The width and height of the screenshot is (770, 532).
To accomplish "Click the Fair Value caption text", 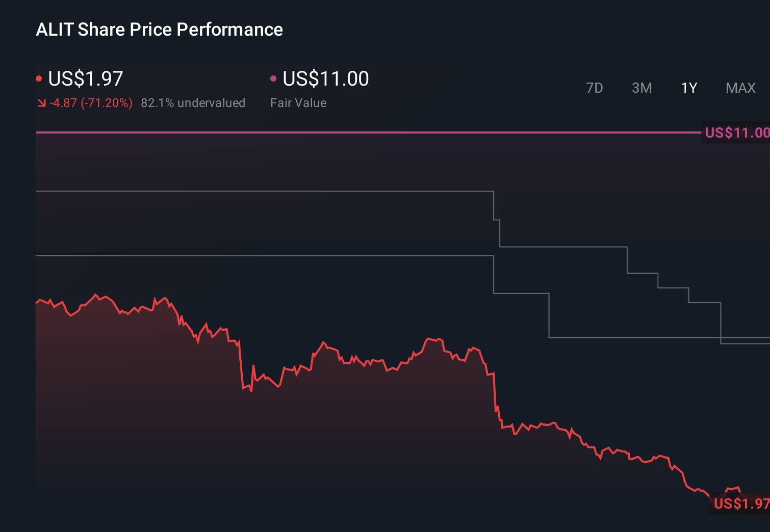I will 298,102.
